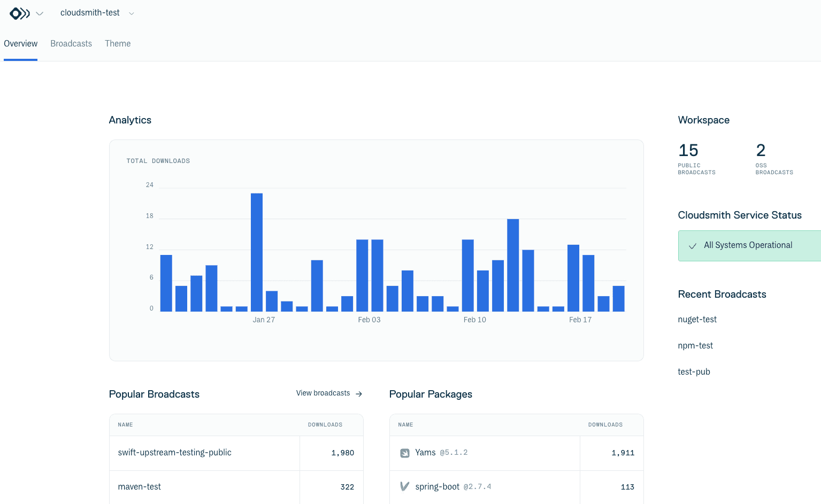This screenshot has height=504, width=821.
Task: Select the spring-boot package name
Action: tap(437, 487)
